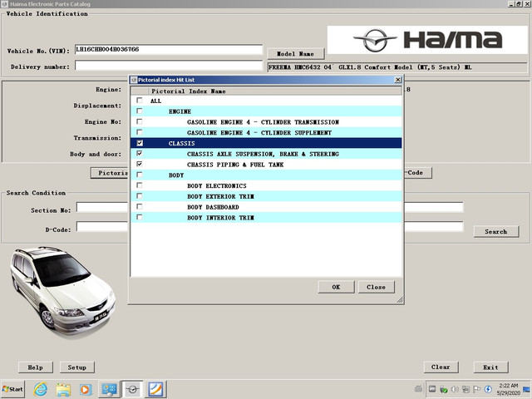Viewport: 532px width, 399px height.
Task: Click the Haima Parts Catalog window icon
Action: 5,4
